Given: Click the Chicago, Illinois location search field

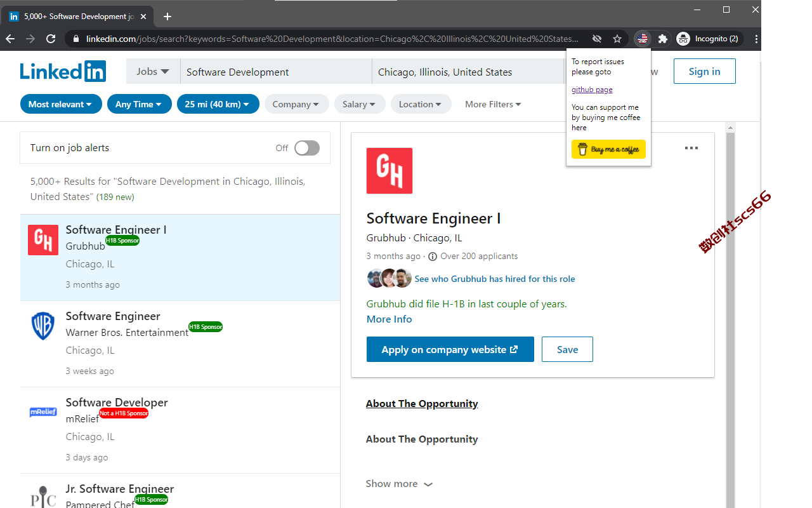Looking at the screenshot, I should coord(468,72).
